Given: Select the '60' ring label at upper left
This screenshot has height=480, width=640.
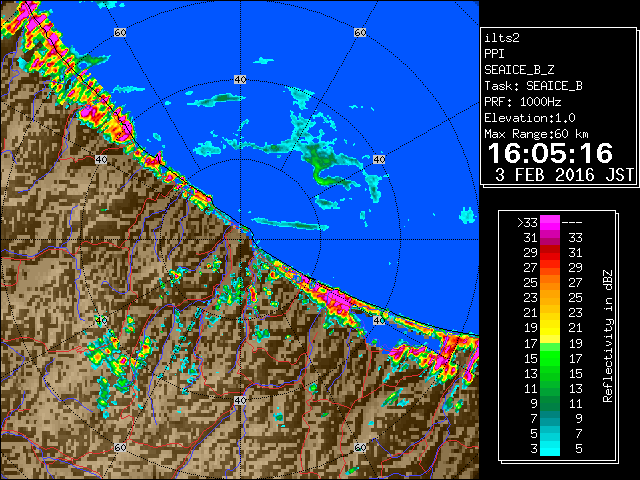Looking at the screenshot, I should point(120,32).
